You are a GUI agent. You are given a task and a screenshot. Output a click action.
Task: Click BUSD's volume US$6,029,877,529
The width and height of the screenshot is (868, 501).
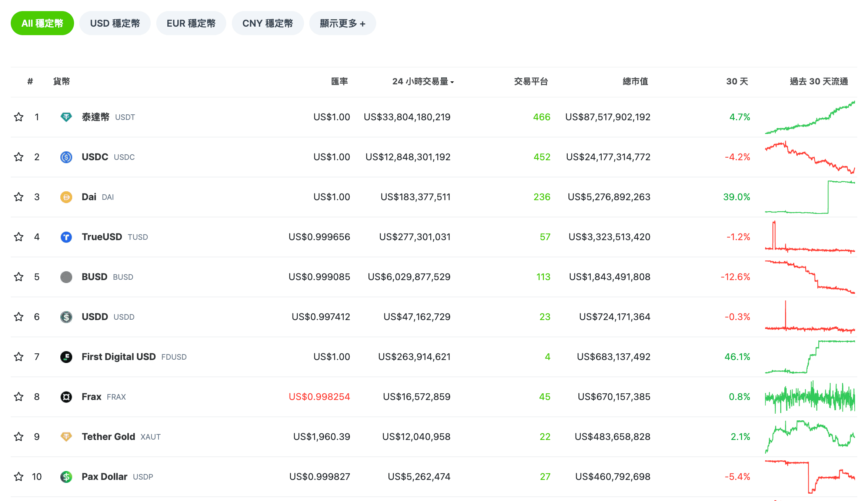point(409,277)
